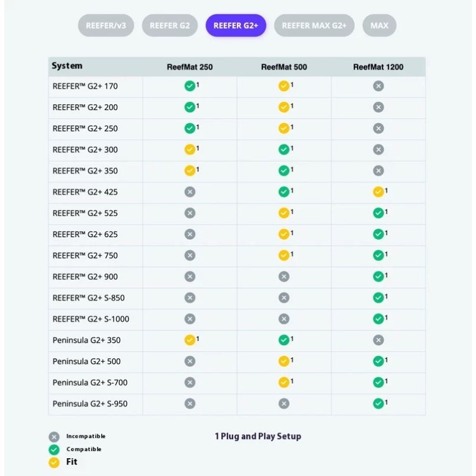Open the REEFER MAX G2+ tab

coord(314,26)
